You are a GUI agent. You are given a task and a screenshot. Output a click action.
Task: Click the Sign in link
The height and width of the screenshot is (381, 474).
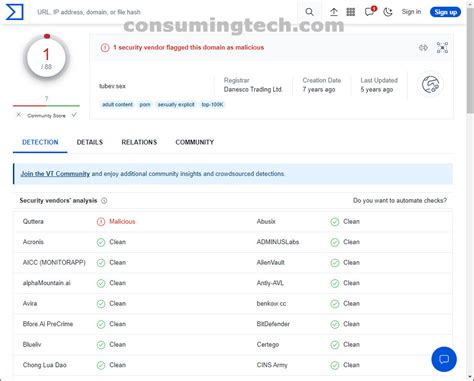click(x=411, y=12)
